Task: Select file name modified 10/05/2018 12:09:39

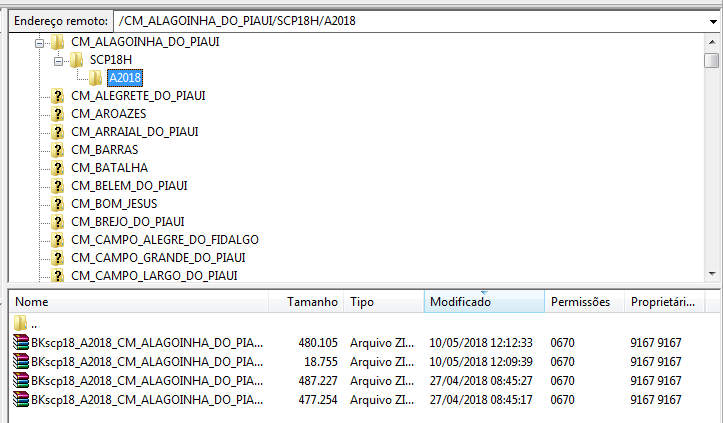Action: [147, 362]
